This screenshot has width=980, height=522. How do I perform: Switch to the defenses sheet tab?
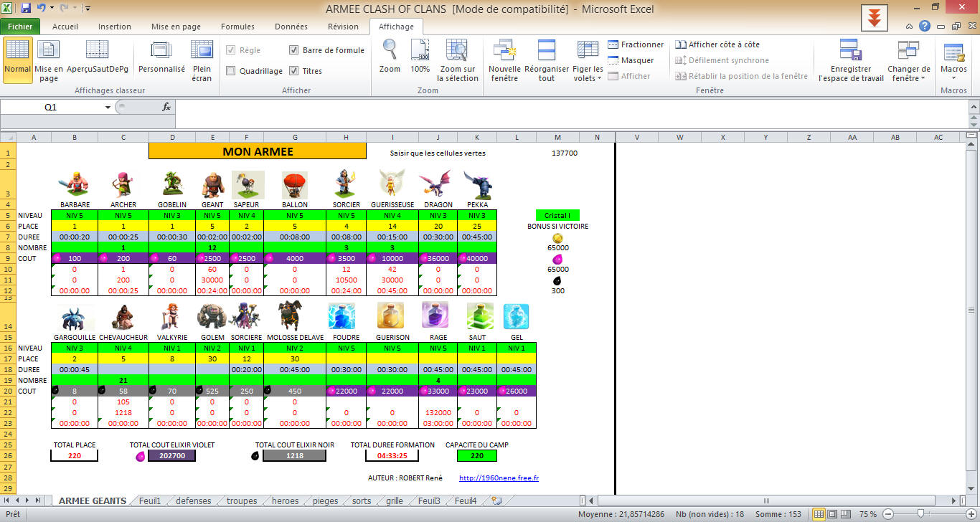point(194,500)
